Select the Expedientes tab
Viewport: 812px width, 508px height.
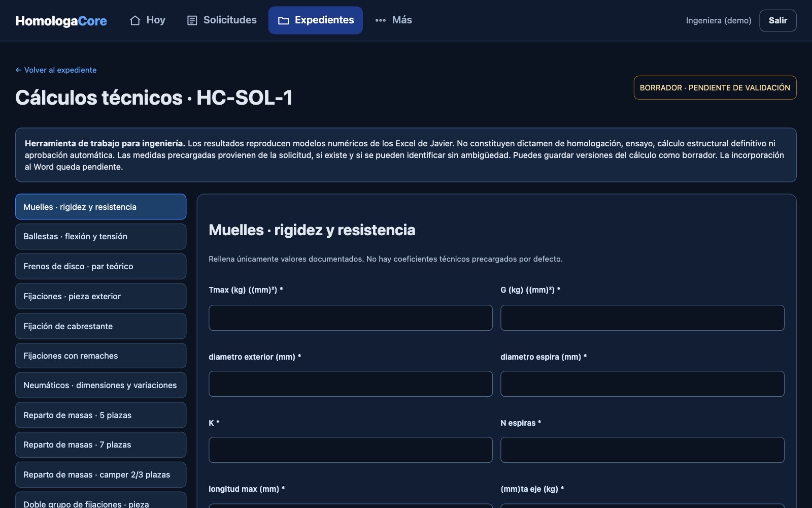click(316, 20)
